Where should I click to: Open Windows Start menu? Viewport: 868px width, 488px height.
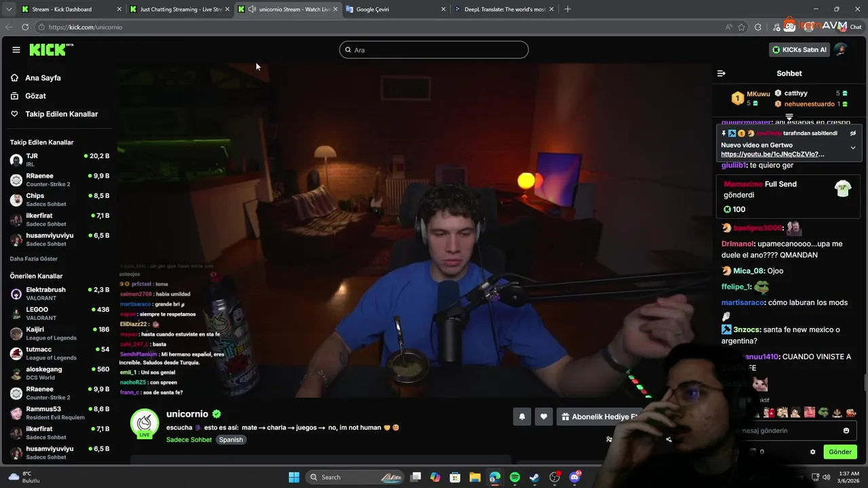(294, 477)
